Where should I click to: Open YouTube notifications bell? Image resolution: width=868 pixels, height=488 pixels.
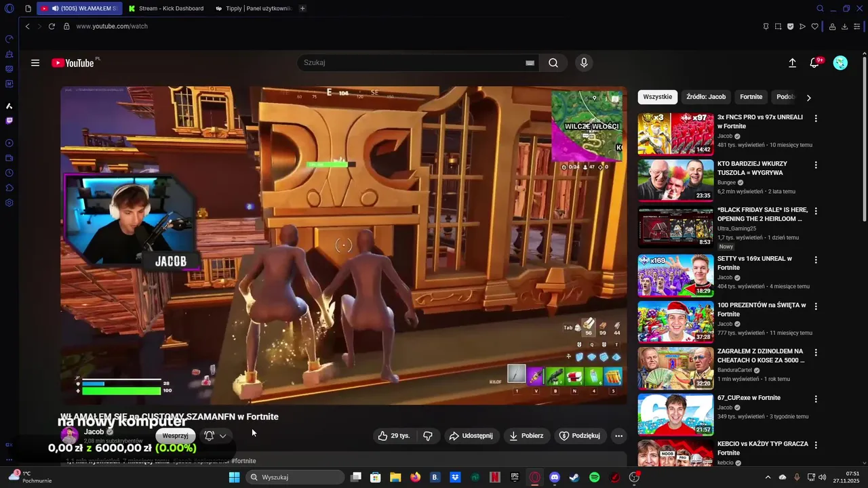[x=814, y=63]
